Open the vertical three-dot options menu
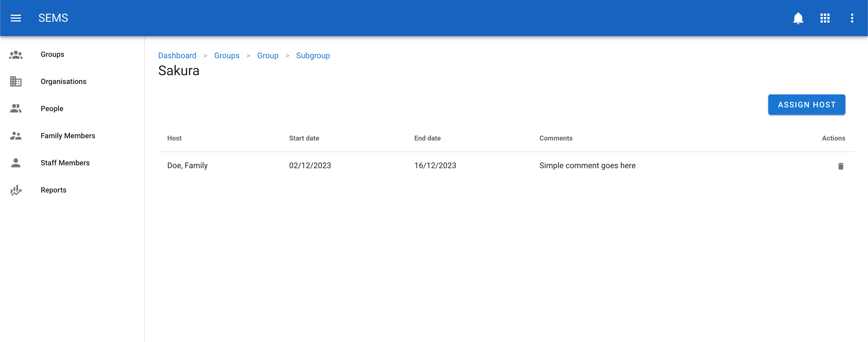The height and width of the screenshot is (342, 868). pyautogui.click(x=852, y=18)
